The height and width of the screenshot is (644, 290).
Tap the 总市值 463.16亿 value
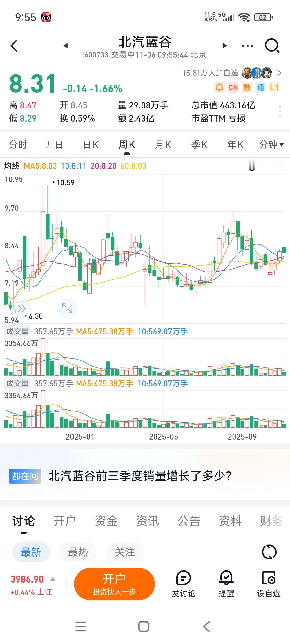click(223, 105)
